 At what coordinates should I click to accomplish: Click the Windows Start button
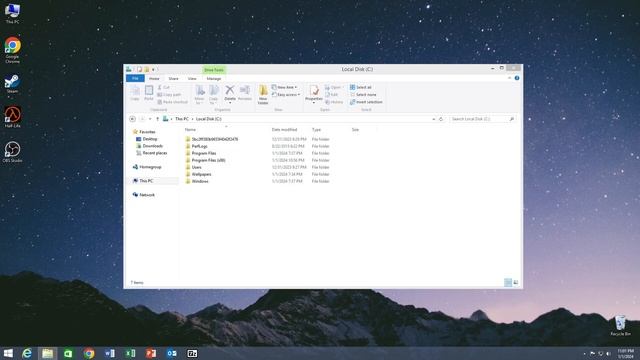click(8, 353)
